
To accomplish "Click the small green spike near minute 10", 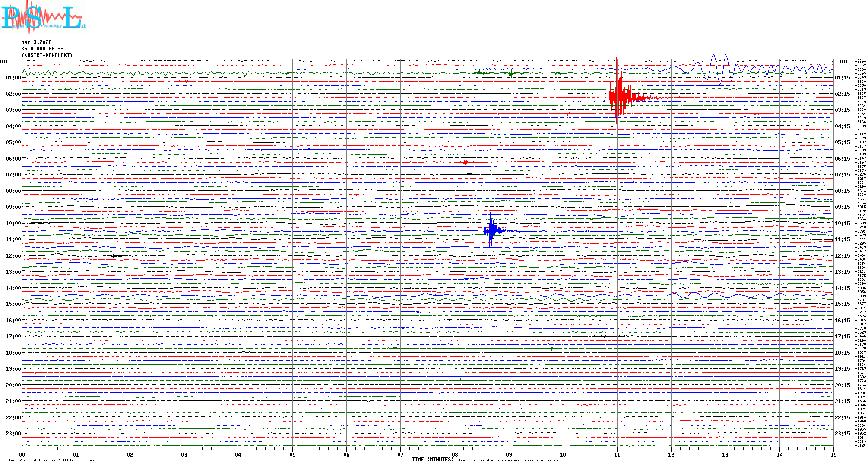I will [x=552, y=348].
